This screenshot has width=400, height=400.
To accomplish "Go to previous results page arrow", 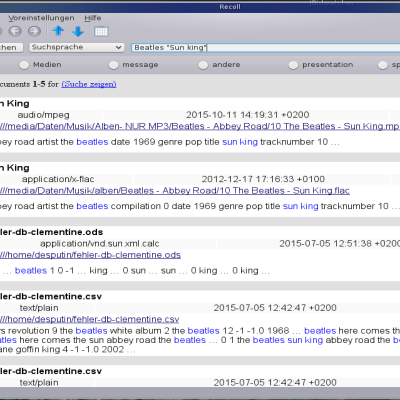I will [15, 31].
